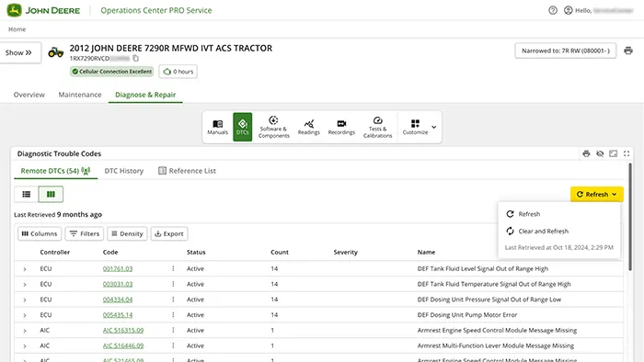Open row options for code 003031.03

click(173, 284)
